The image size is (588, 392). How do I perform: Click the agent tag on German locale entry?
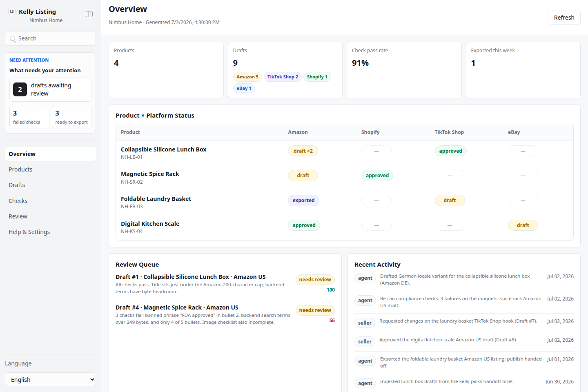(x=365, y=278)
